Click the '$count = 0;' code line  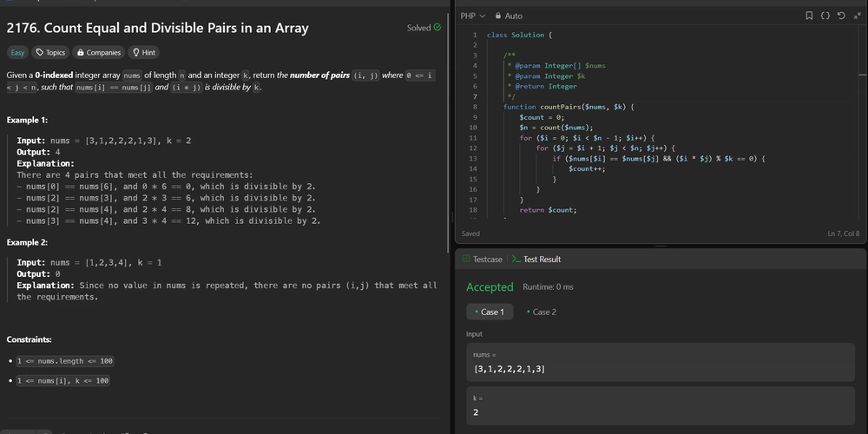pyautogui.click(x=542, y=117)
